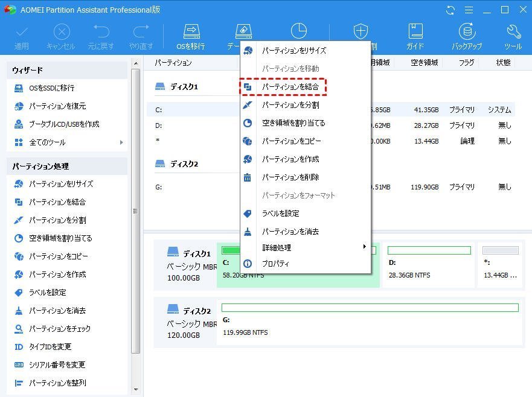This screenshot has height=397, width=532.
Task: Click the バックアップ toolbar icon
Action: point(467,31)
